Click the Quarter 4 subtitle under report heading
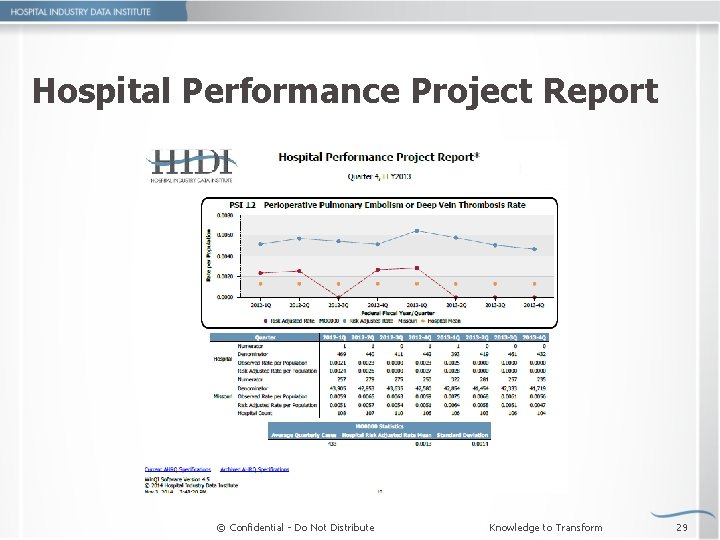 click(x=379, y=176)
